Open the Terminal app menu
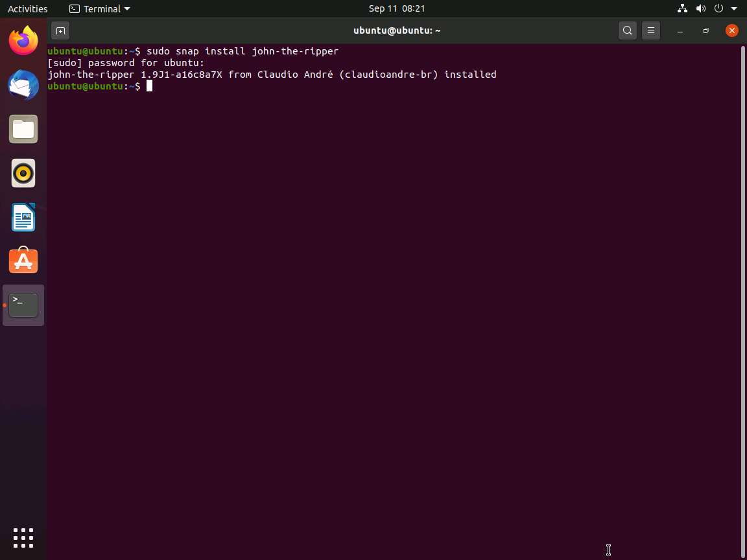This screenshot has height=560, width=747. tap(100, 8)
